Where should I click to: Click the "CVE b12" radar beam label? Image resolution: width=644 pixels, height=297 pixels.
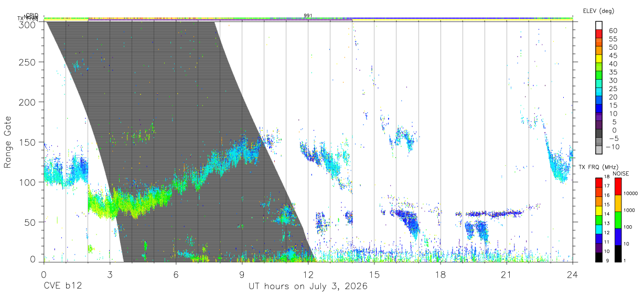click(62, 287)
